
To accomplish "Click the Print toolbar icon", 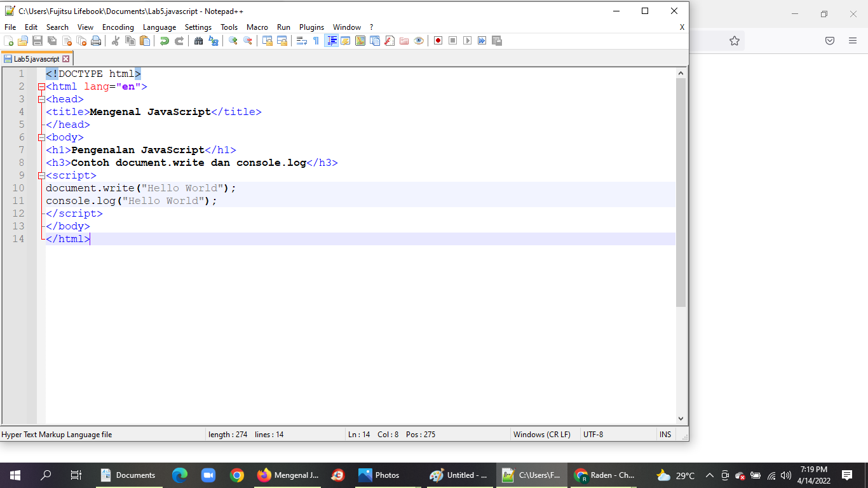I will 96,41.
